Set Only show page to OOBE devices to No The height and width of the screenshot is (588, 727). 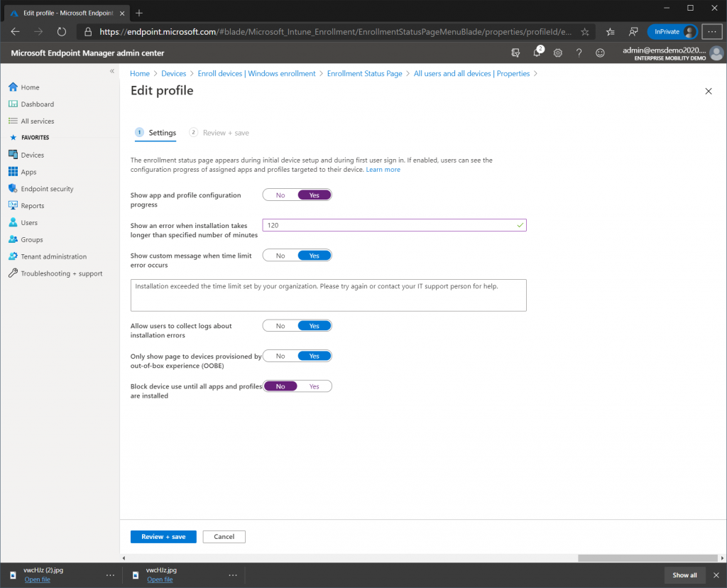[x=280, y=356]
